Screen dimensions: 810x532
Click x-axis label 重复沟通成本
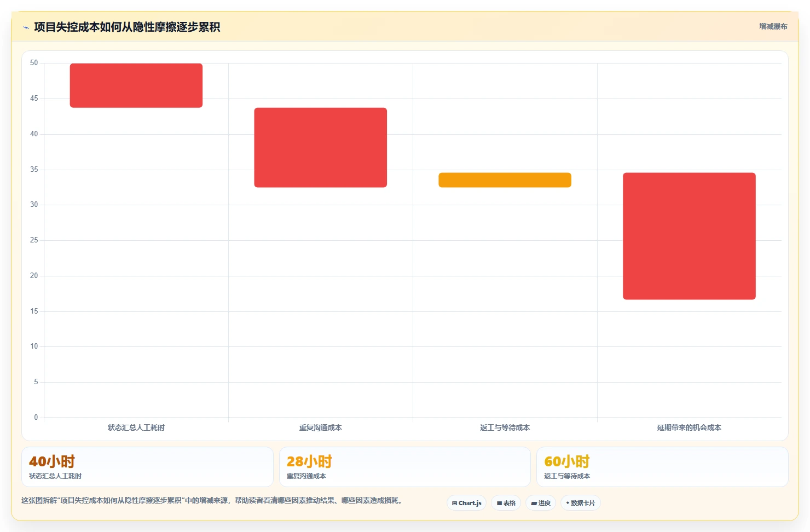click(x=320, y=427)
